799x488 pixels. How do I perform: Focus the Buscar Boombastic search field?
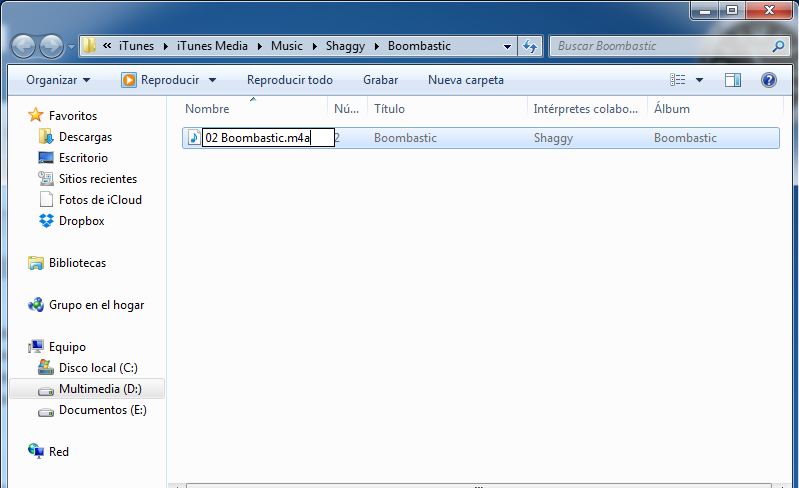[660, 46]
